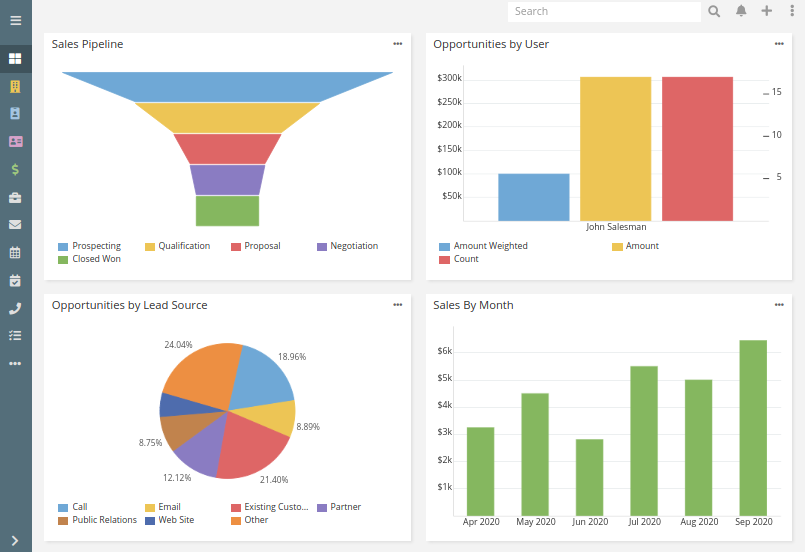The height and width of the screenshot is (552, 805).
Task: Open the top-right vertical dots menu
Action: click(792, 11)
